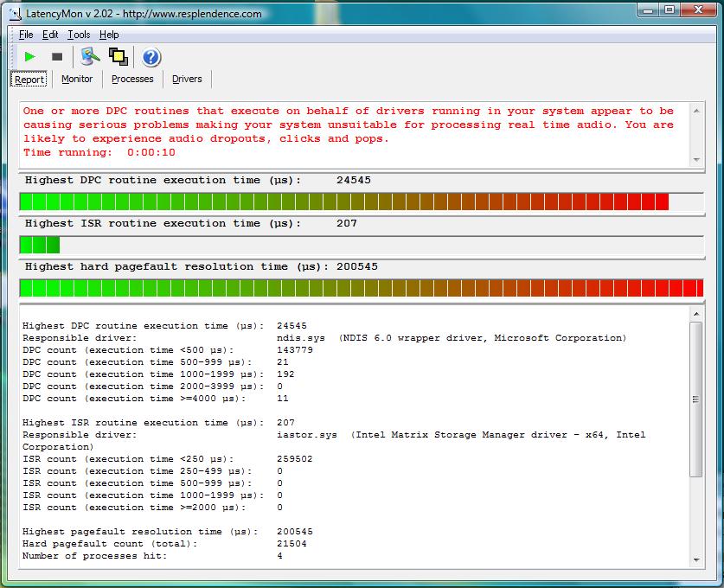
Task: Switch to the Monitor tab
Action: tap(77, 79)
